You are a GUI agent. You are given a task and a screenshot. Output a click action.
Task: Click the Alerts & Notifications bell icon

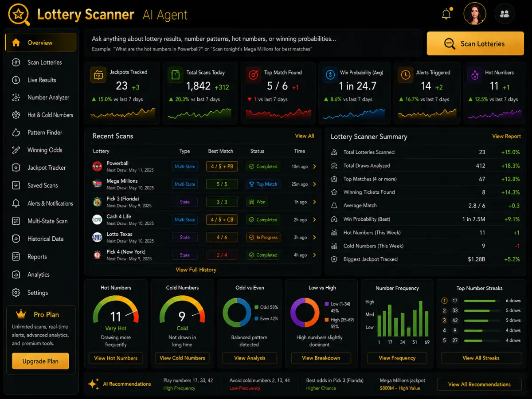pos(16,203)
